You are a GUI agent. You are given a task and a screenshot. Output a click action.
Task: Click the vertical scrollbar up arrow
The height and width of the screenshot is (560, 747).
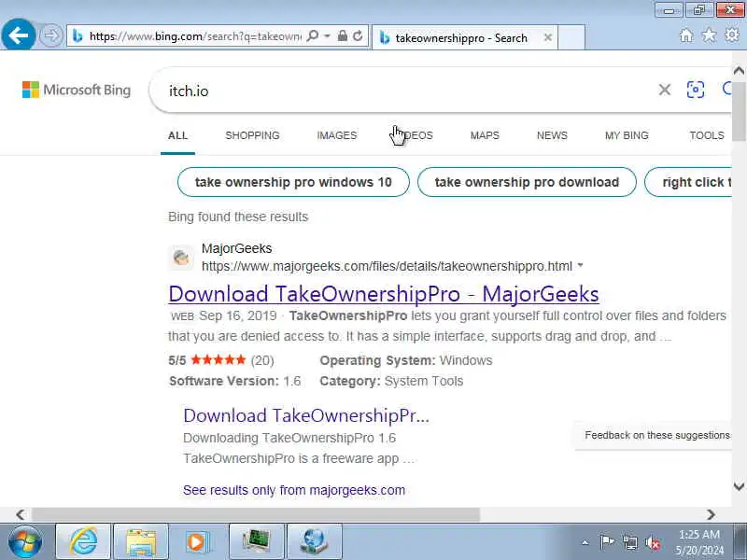(739, 71)
